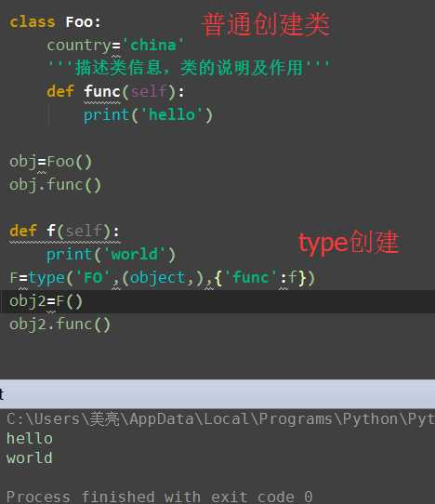Click 'Process finished with exit code 0' text
The width and height of the screenshot is (435, 504).
[159, 497]
